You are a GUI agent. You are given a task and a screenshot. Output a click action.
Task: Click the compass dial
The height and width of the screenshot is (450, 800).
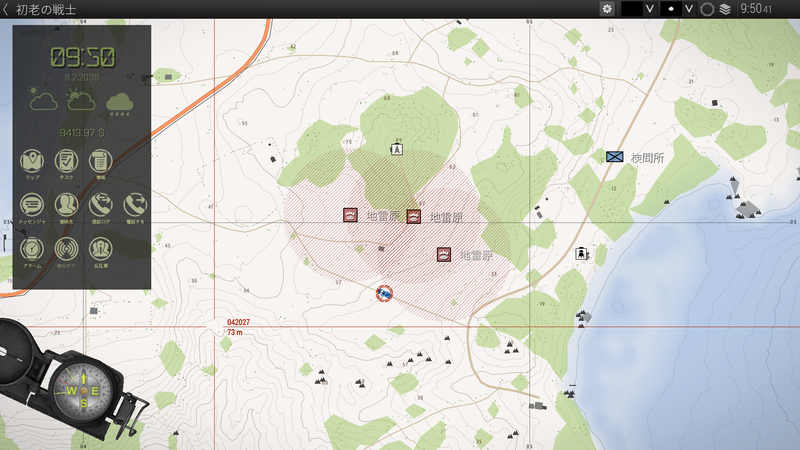pyautogui.click(x=83, y=391)
